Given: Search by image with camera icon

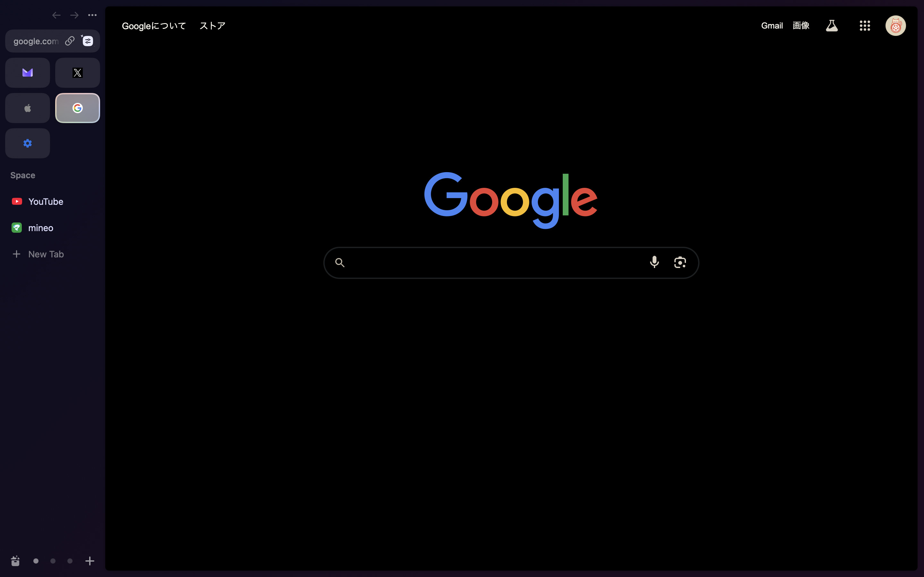Looking at the screenshot, I should [680, 262].
